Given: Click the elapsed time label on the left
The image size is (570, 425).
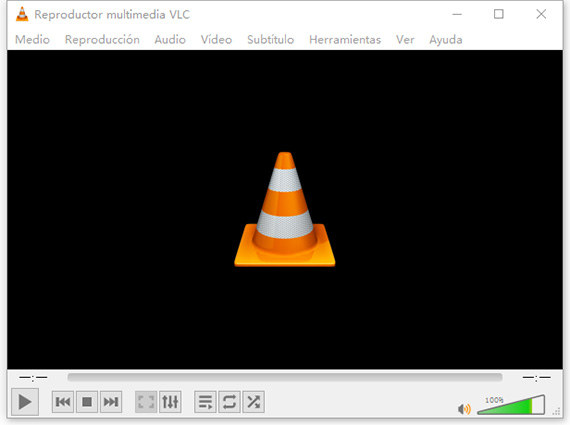Looking at the screenshot, I should 33,378.
